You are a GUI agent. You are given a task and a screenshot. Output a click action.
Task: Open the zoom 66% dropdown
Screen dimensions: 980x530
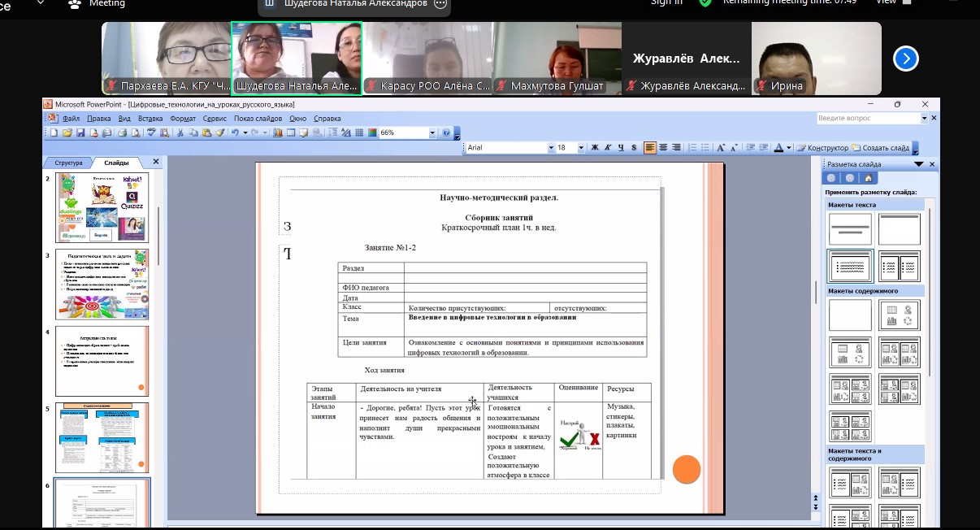(432, 132)
